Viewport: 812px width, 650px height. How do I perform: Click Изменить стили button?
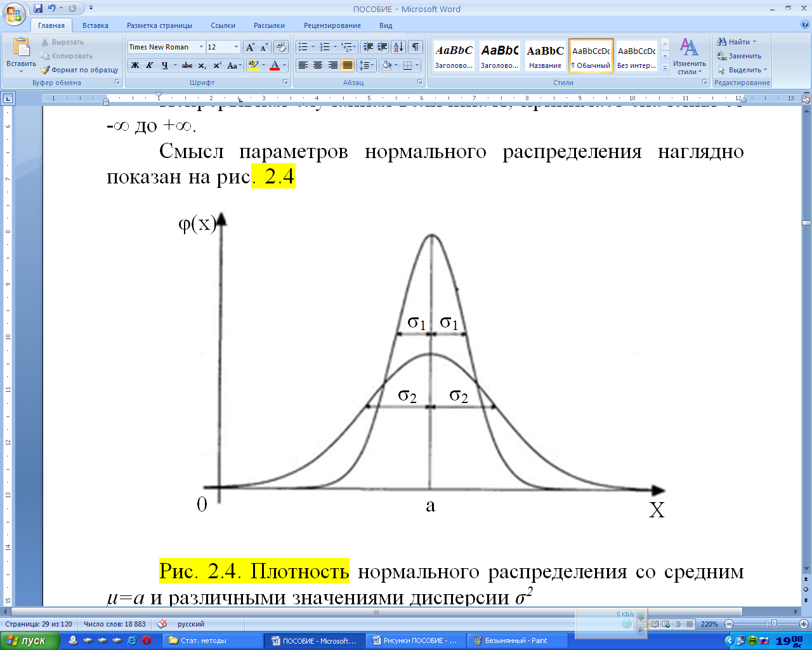(x=690, y=56)
